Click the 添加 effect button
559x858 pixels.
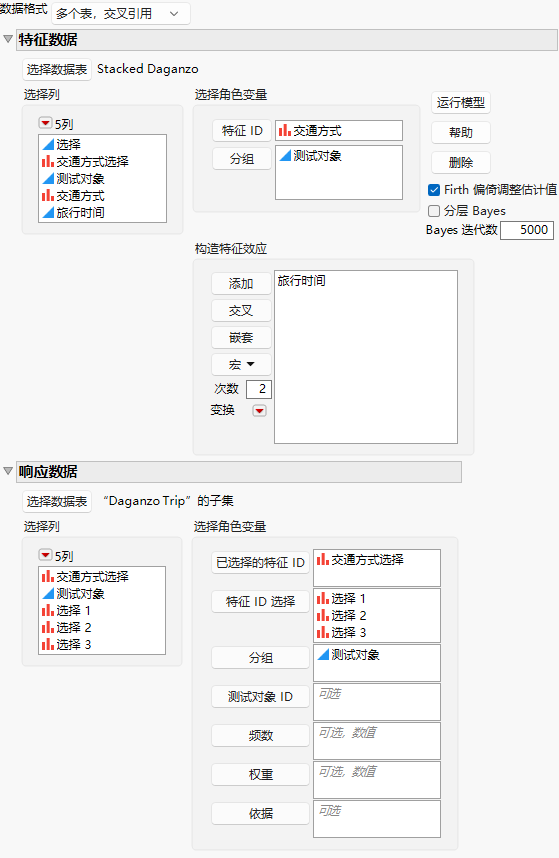click(x=241, y=283)
